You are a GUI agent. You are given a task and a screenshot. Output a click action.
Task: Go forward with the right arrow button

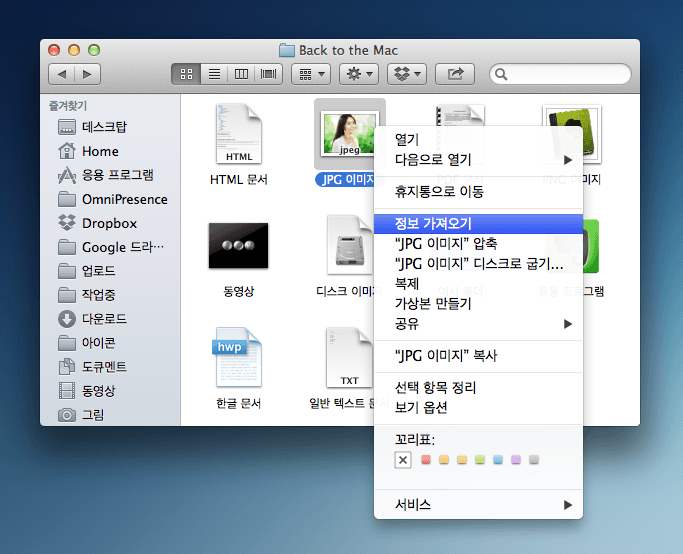[88, 74]
